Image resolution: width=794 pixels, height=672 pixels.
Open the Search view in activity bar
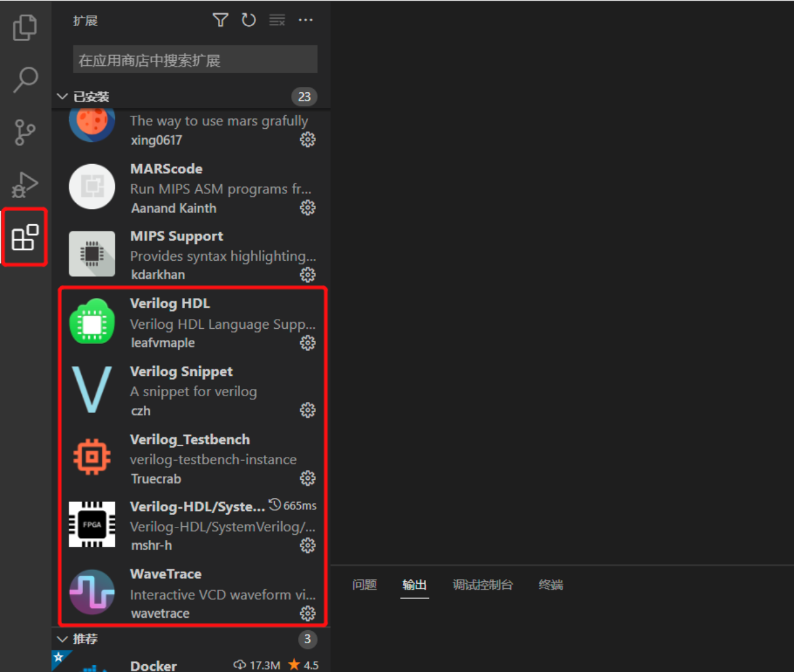26,80
